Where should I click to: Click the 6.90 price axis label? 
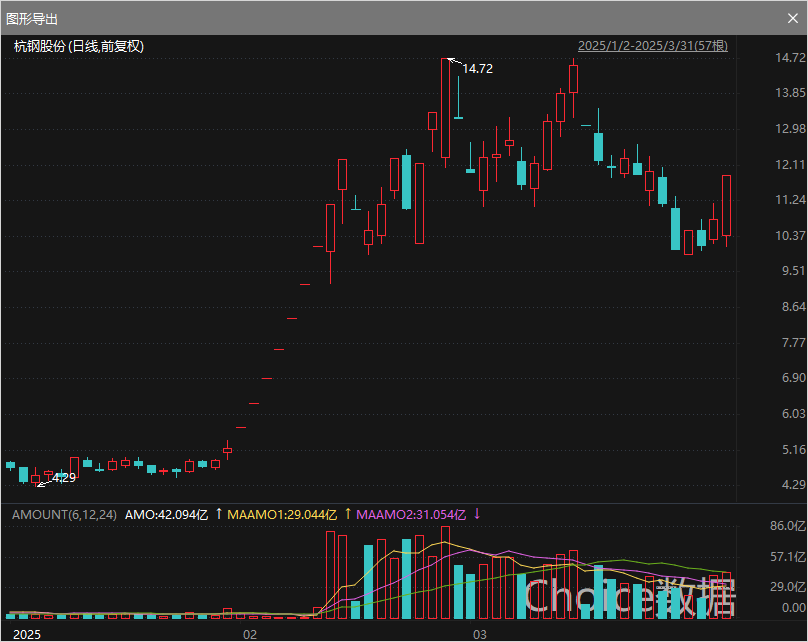(794, 378)
